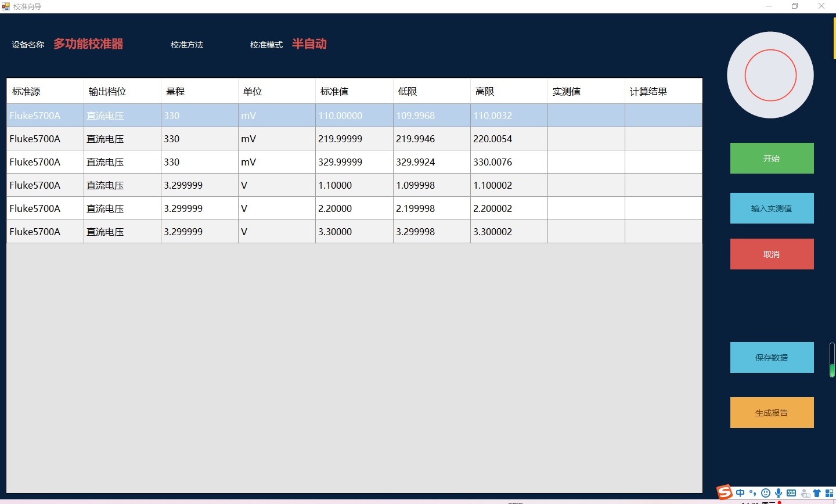This screenshot has width=836, height=504.
Task: Click the round red-ring indicator button
Action: pos(770,75)
